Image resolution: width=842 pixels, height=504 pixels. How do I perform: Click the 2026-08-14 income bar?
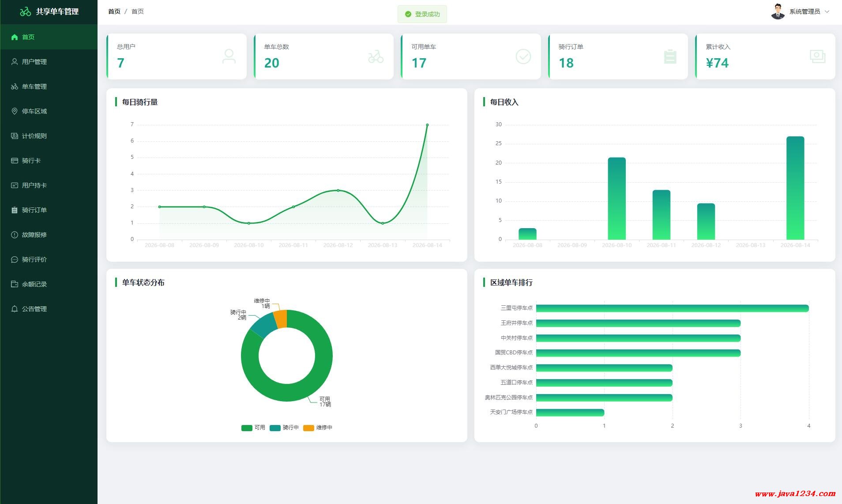point(795,188)
